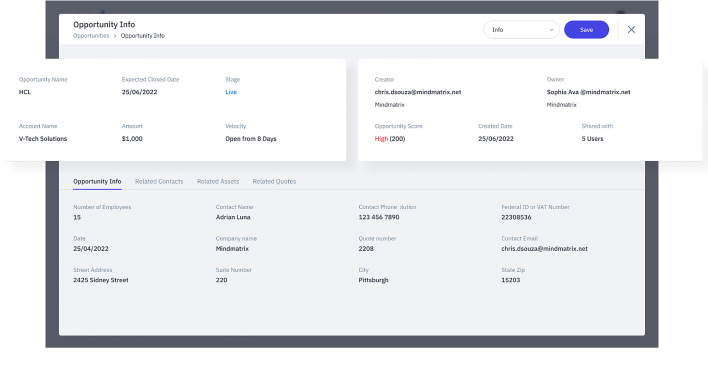708x376 pixels.
Task: Click state zip 15203
Action: [x=511, y=280]
